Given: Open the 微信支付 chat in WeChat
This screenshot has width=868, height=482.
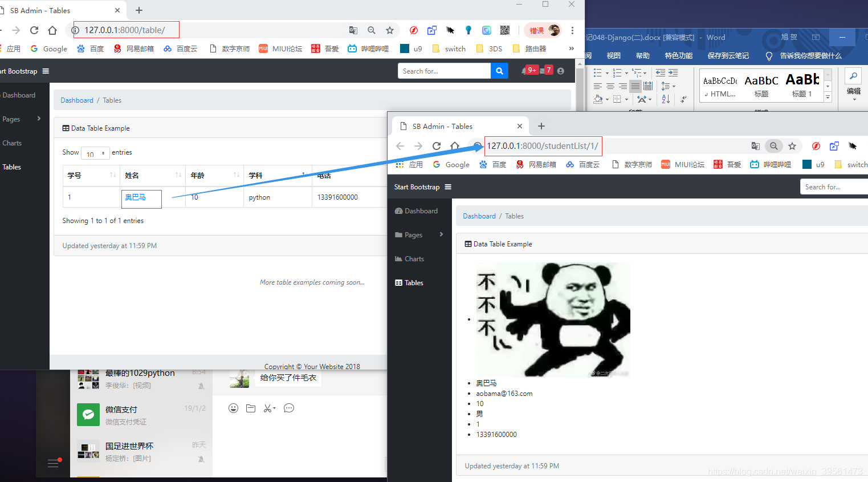Looking at the screenshot, I should (x=141, y=415).
